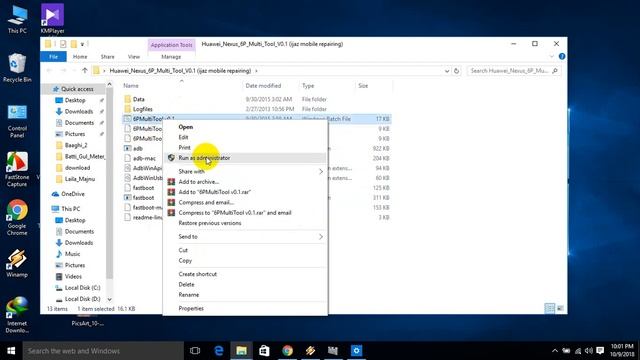
Task: Select Add to archive...
Action: (246, 182)
